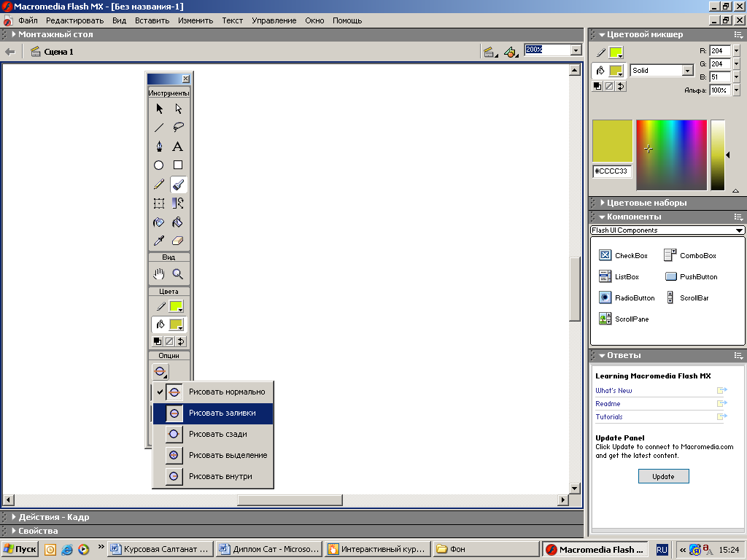
Task: Click black and white default colors in toolbox
Action: click(158, 341)
